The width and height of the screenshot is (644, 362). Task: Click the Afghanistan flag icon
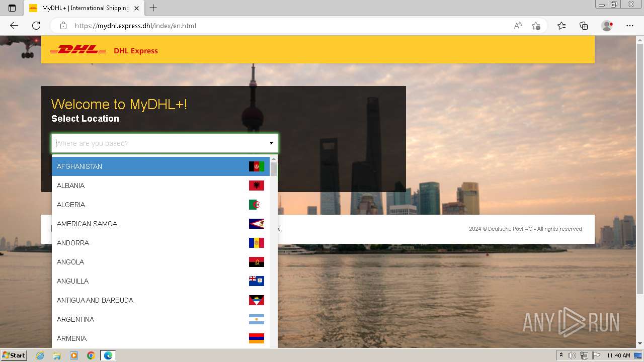click(257, 166)
